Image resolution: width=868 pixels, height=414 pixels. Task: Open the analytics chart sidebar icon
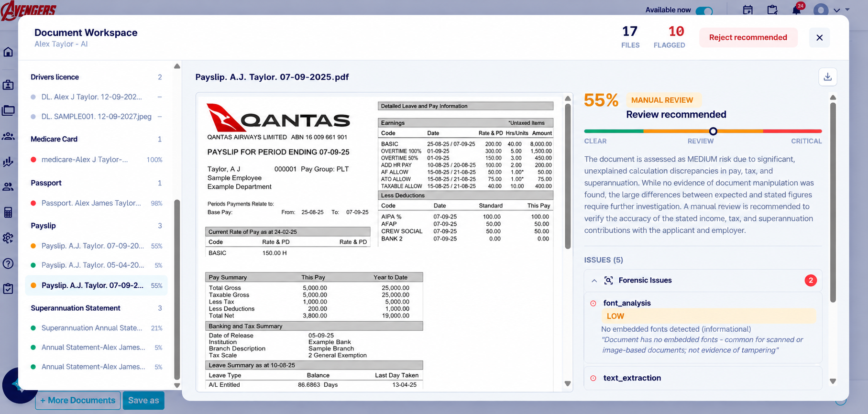(x=8, y=162)
